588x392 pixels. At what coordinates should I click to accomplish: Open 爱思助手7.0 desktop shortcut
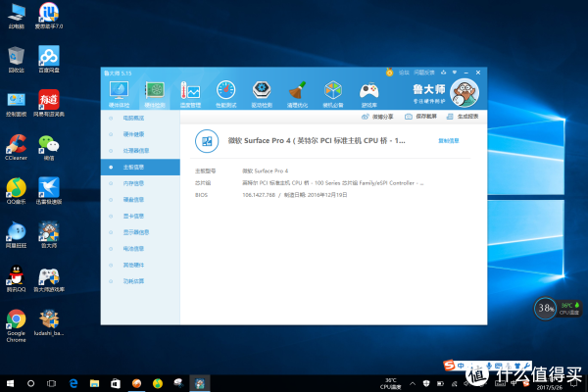point(49,16)
